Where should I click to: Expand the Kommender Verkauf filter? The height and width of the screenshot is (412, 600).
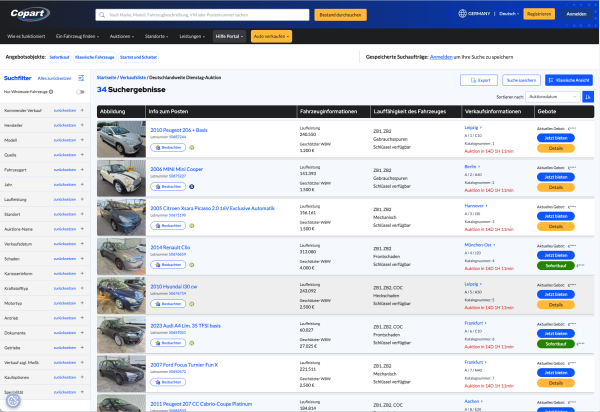click(82, 110)
